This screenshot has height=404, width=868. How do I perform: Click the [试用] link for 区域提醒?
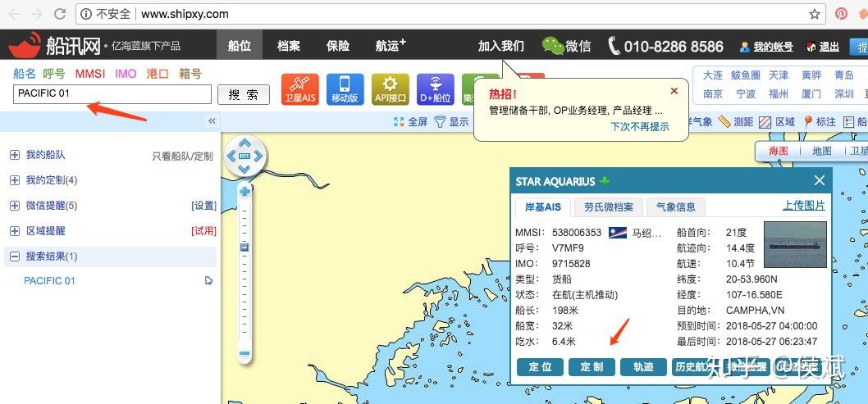point(203,231)
